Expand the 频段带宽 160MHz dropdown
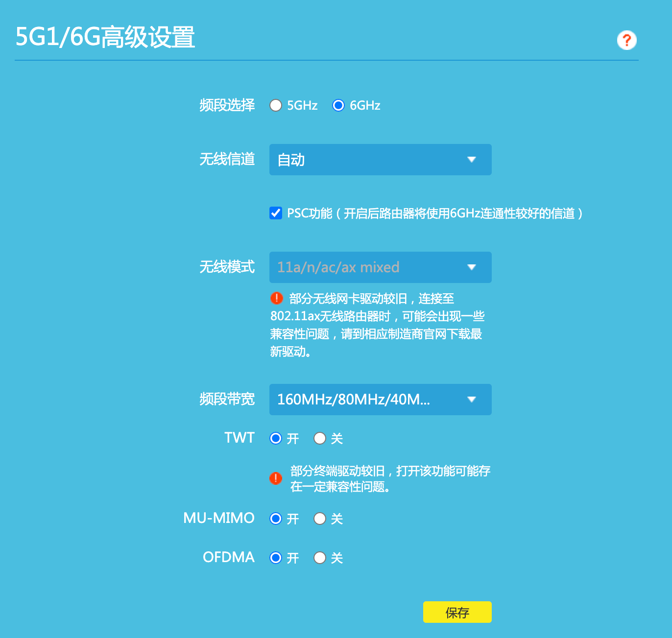 tap(380, 400)
